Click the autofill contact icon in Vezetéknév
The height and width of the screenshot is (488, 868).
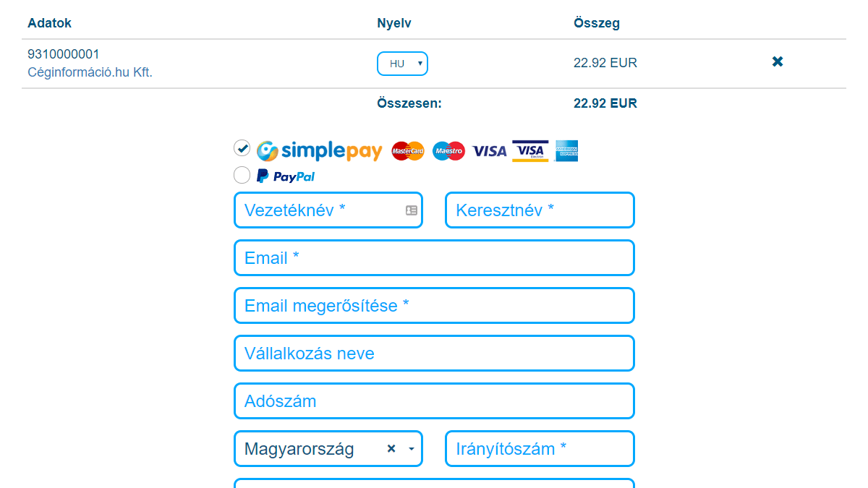pos(412,210)
